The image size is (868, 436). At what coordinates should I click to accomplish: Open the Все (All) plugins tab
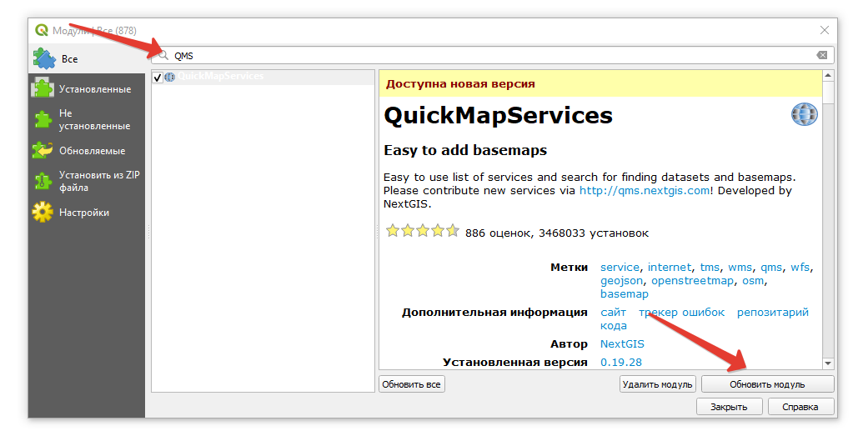tap(87, 58)
